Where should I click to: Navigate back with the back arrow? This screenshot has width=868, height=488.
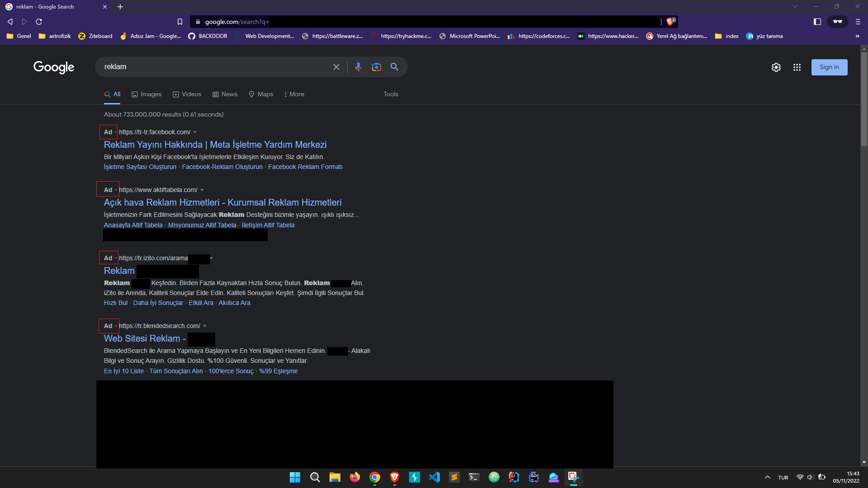pyautogui.click(x=9, y=21)
